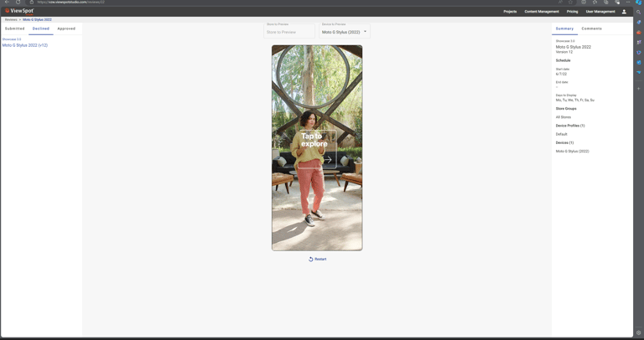Viewport: 644px width, 340px height.
Task: Click the site lock icon in address bar
Action: click(x=32, y=2)
